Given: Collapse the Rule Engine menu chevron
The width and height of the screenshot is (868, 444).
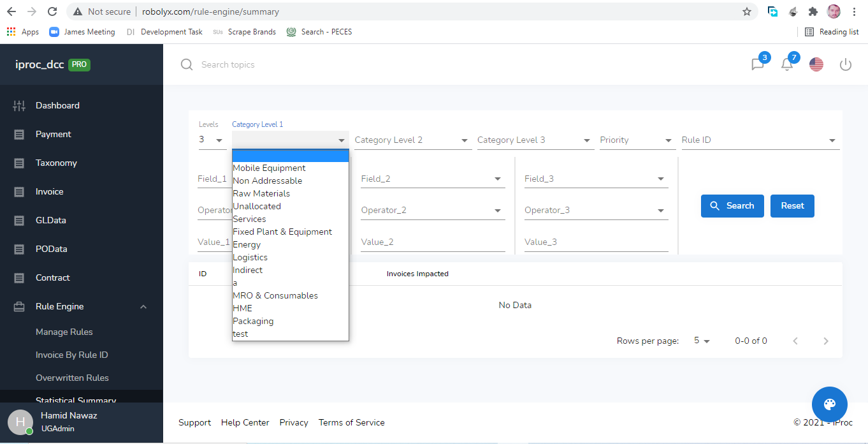Looking at the screenshot, I should (143, 307).
